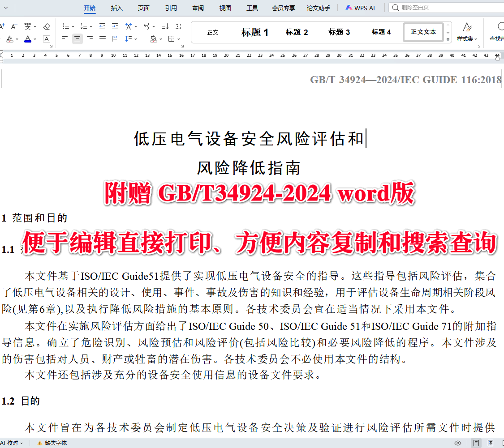The width and height of the screenshot is (504, 448).
Task: Add a character border (boxed A)
Action: [x=47, y=39]
